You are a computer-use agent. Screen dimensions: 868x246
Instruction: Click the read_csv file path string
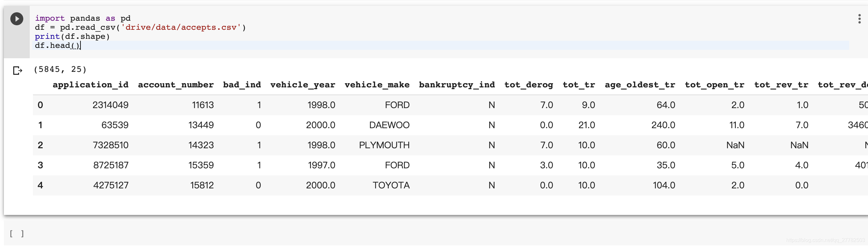click(x=181, y=27)
